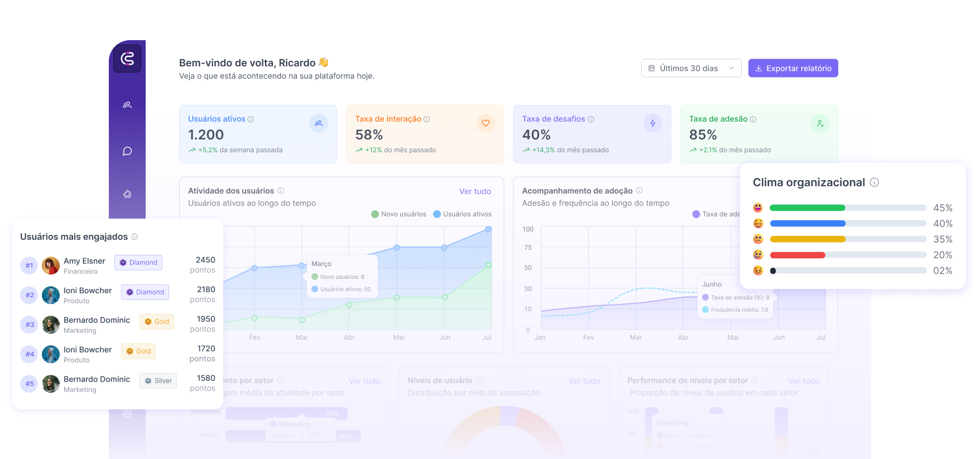Toggle the Usuários ativos legend series
Image resolution: width=980 pixels, height=459 pixels.
tap(462, 214)
